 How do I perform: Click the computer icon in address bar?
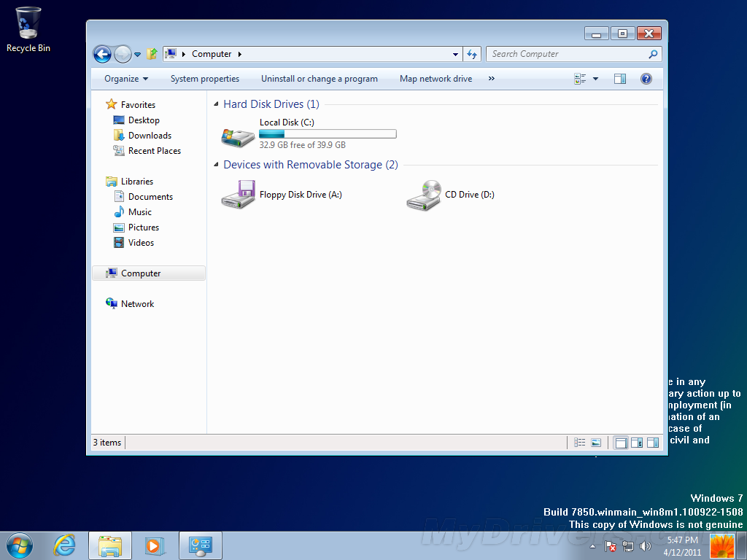pos(171,54)
